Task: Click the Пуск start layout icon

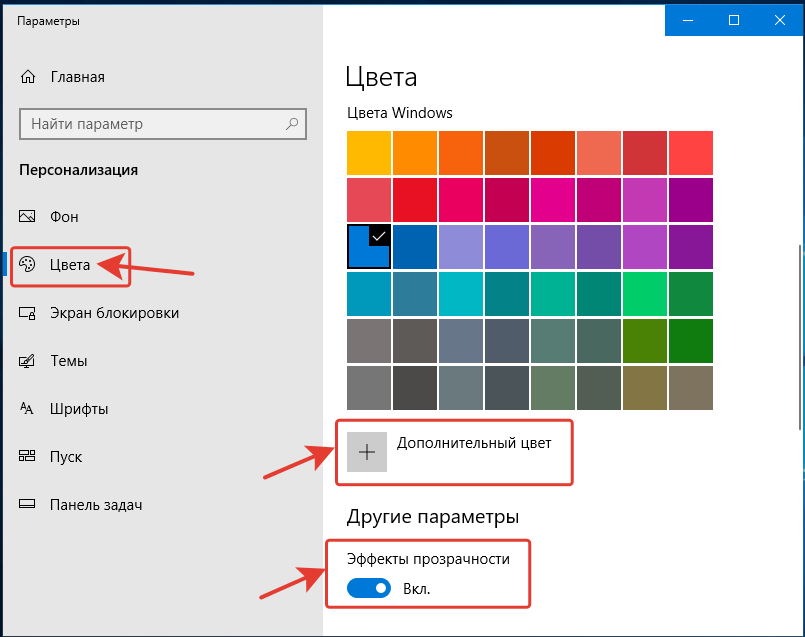Action: pos(27,456)
